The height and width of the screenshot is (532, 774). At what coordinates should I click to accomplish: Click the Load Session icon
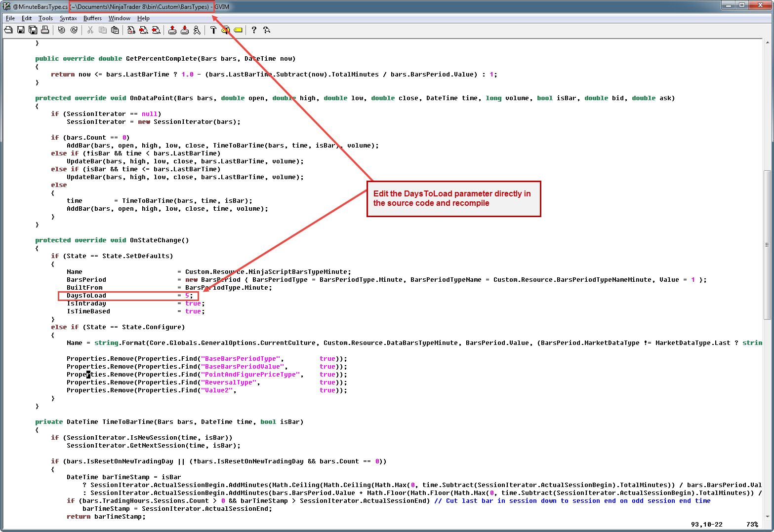[x=172, y=30]
